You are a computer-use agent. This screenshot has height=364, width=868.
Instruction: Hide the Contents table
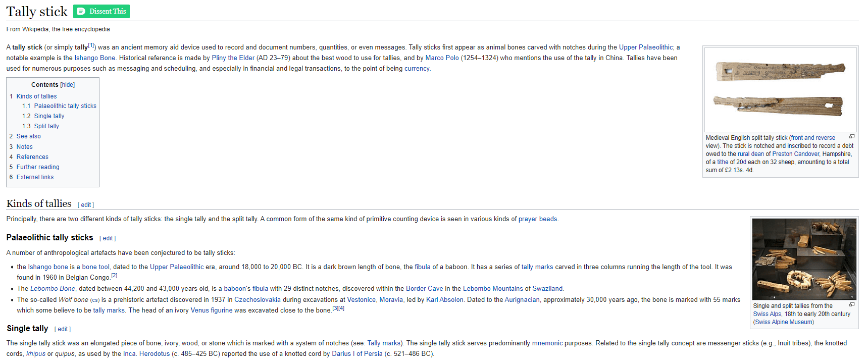coord(68,85)
